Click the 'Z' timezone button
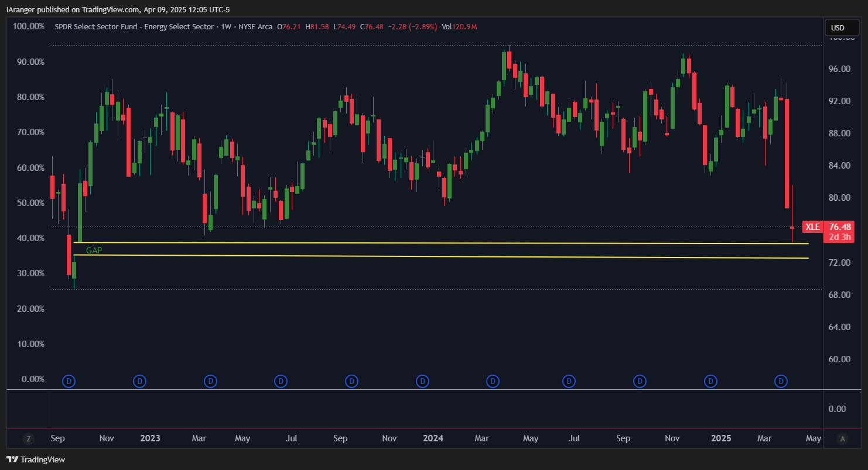Image resolution: width=868 pixels, height=470 pixels. pos(28,438)
